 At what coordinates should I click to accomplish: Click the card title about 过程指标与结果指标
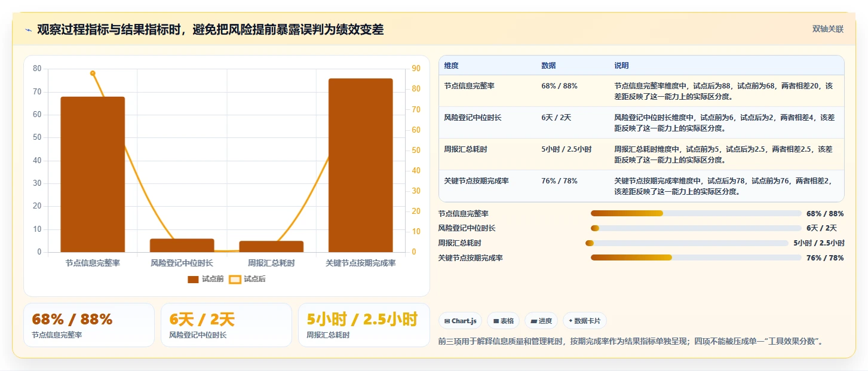click(210, 29)
